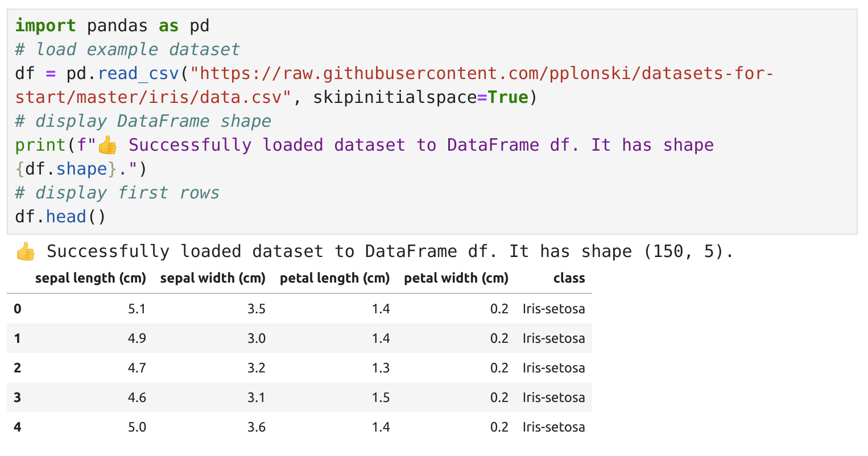Click the sepal length value 4.9
868x456 pixels.
(137, 338)
